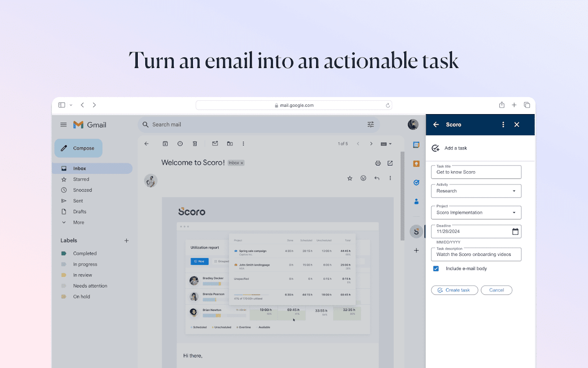Screen dimensions: 588x368
Task: Share the page from browser toolbar
Action: 502,105
